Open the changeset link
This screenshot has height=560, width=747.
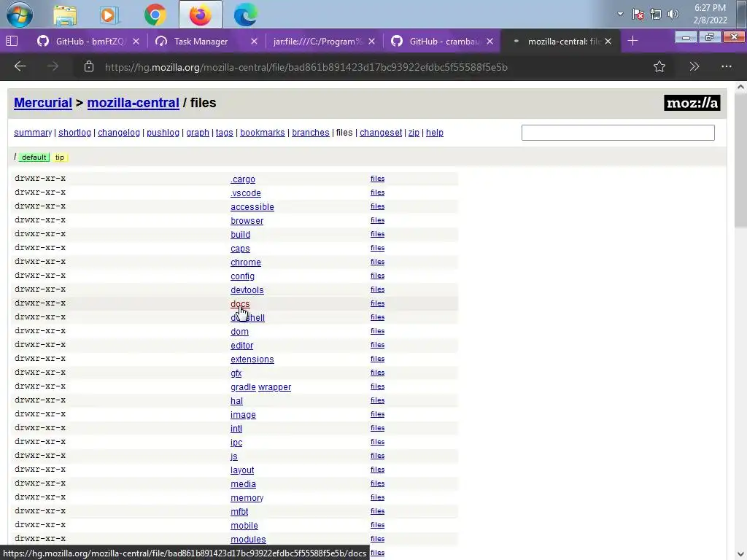[381, 133]
